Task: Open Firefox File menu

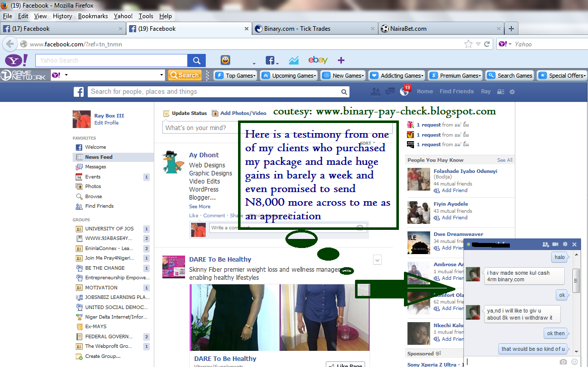Action: tap(8, 16)
